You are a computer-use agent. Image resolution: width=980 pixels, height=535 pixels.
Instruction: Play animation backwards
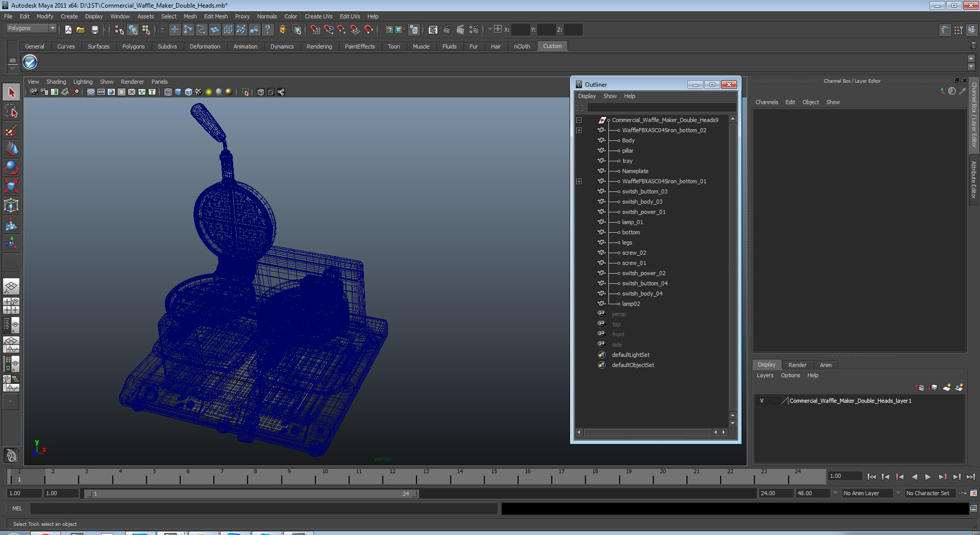click(914, 477)
